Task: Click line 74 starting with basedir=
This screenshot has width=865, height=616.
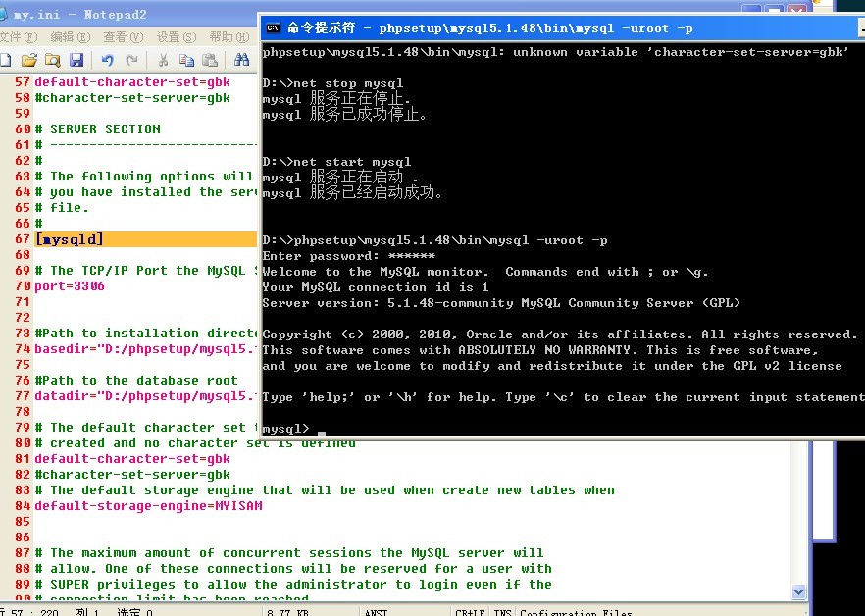Action: [x=145, y=349]
